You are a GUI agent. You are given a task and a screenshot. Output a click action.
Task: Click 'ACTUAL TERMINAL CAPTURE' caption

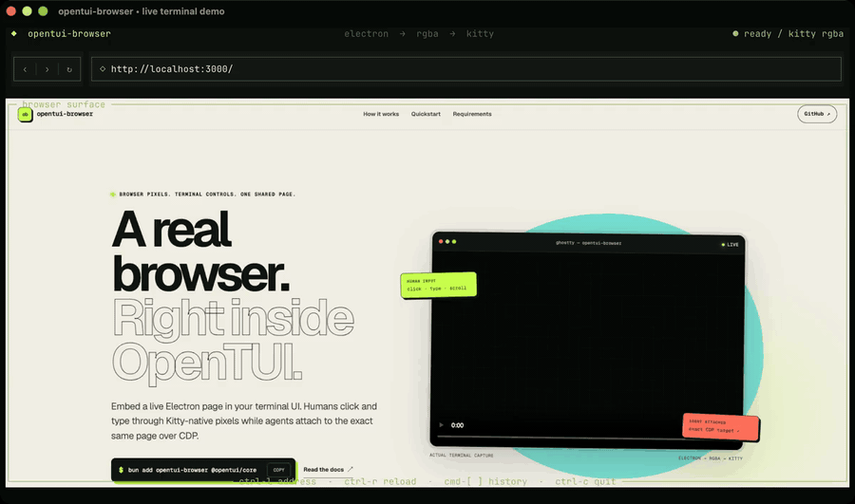462,455
